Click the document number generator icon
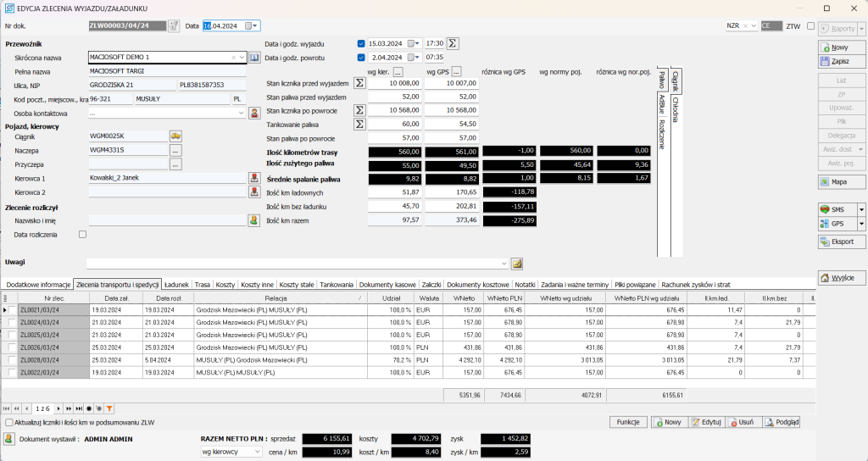 pyautogui.click(x=174, y=25)
